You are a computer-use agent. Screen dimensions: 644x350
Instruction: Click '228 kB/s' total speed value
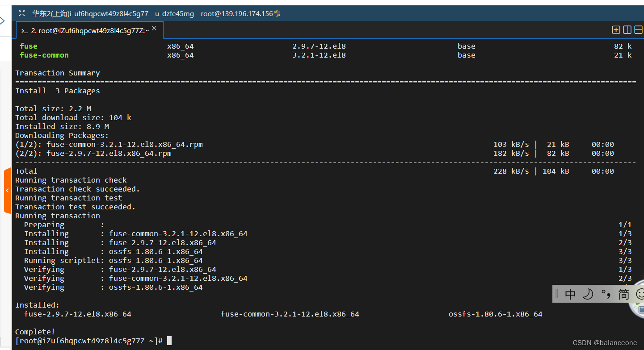[x=511, y=171]
